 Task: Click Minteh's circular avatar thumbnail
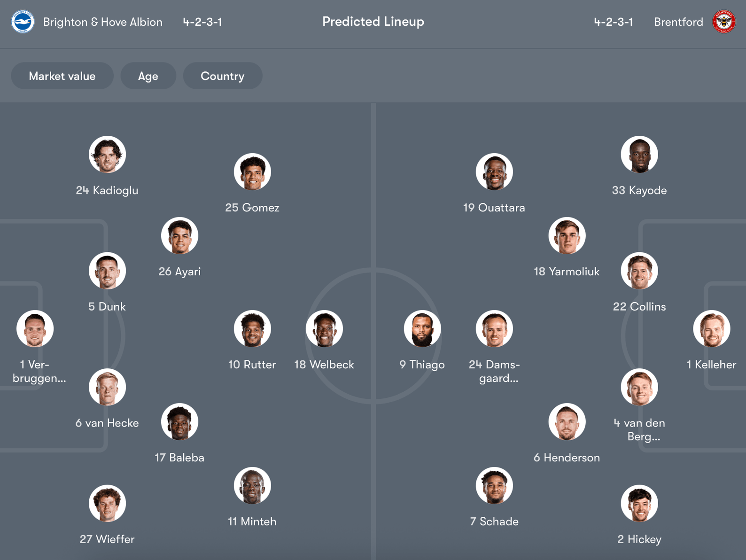click(x=252, y=486)
